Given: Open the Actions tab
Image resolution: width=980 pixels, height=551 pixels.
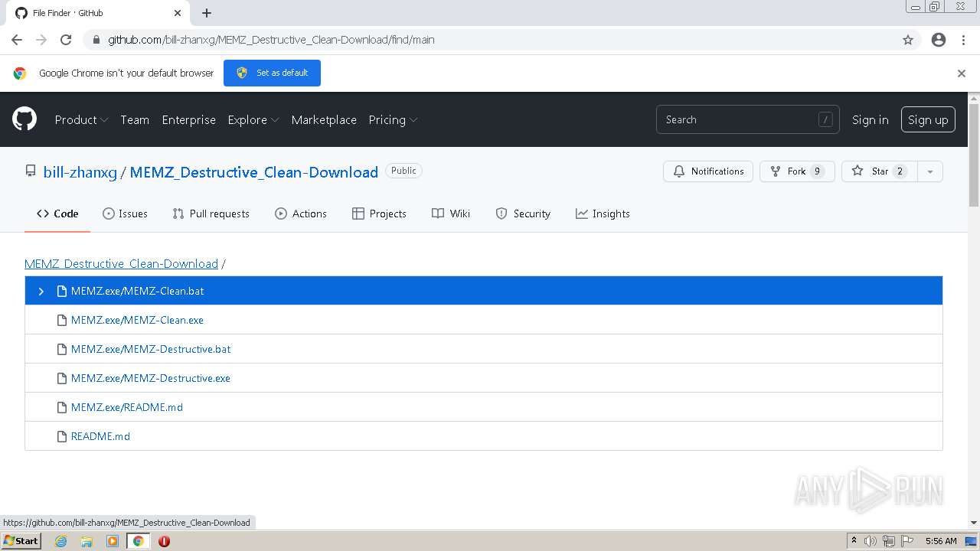Looking at the screenshot, I should click(x=301, y=214).
